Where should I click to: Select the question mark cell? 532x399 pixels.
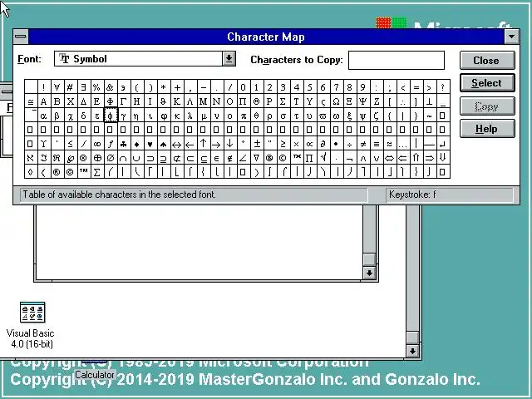[x=442, y=87]
